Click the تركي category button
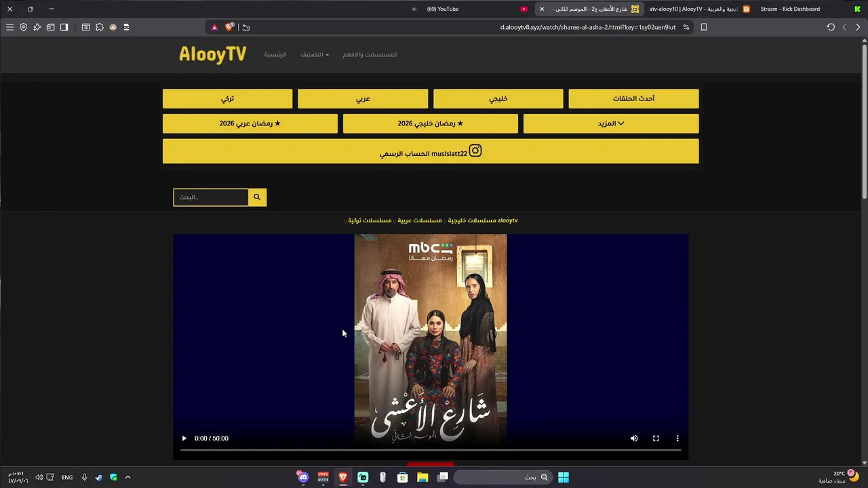This screenshot has height=488, width=868. [x=227, y=98]
